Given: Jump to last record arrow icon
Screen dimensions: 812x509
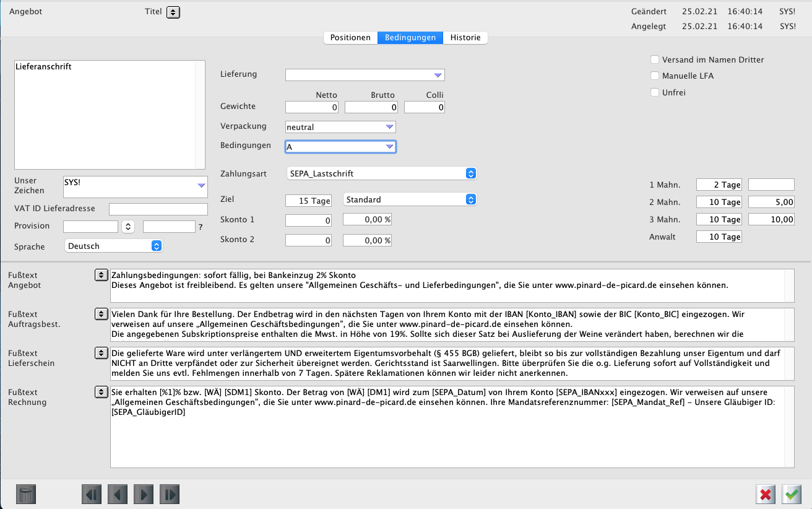Looking at the screenshot, I should tap(170, 494).
